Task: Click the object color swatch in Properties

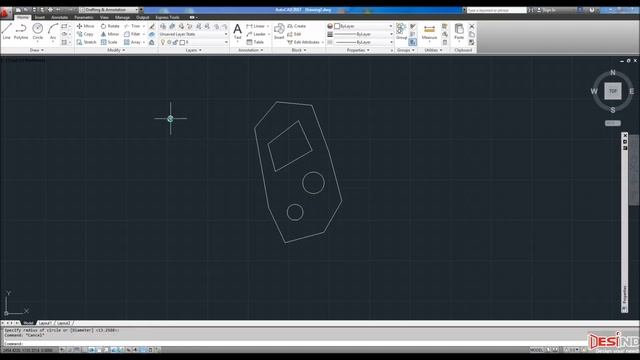Action: click(x=337, y=26)
